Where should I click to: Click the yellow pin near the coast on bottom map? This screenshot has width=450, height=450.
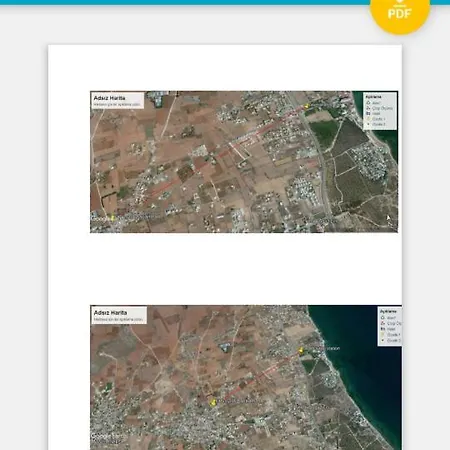click(x=301, y=350)
